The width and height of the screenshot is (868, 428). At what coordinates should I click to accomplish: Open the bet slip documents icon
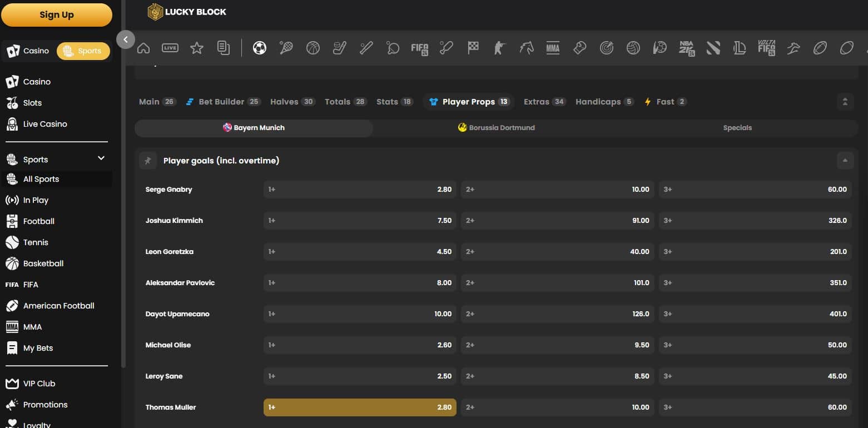coord(224,48)
